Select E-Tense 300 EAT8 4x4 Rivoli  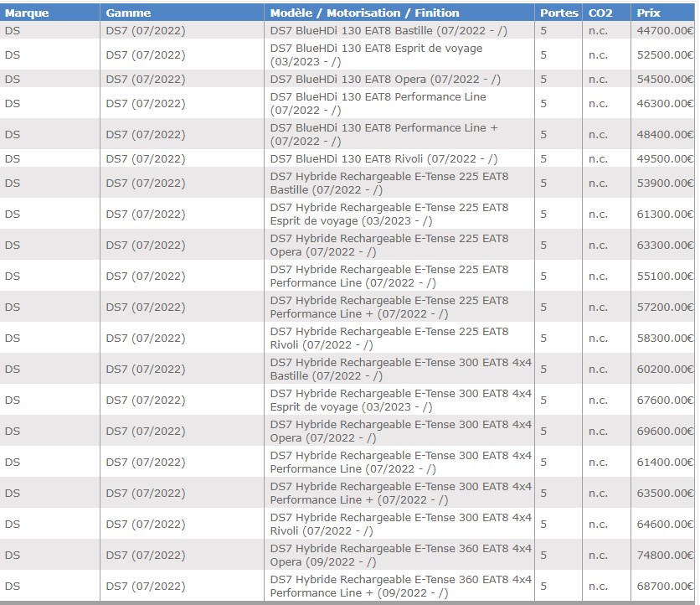pos(401,524)
